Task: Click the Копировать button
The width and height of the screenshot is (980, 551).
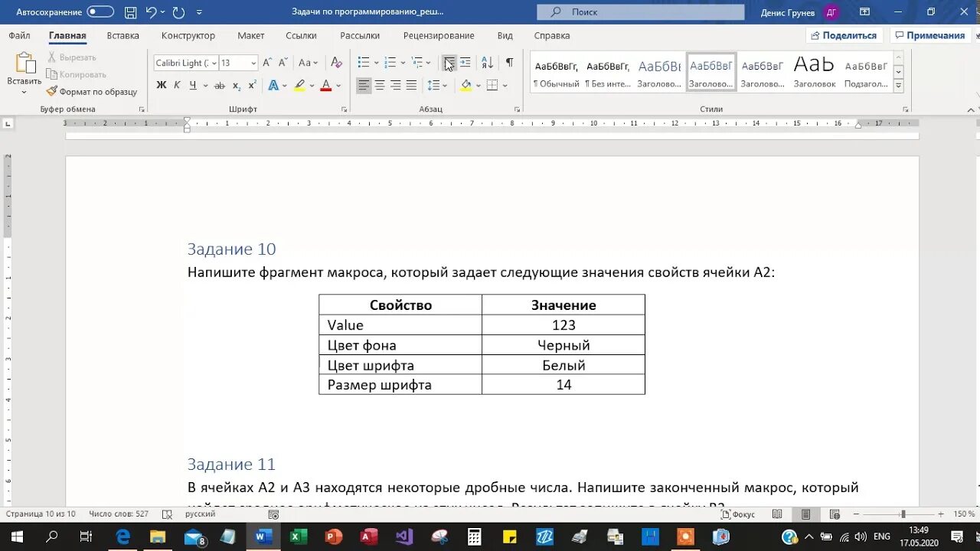Action: click(76, 74)
